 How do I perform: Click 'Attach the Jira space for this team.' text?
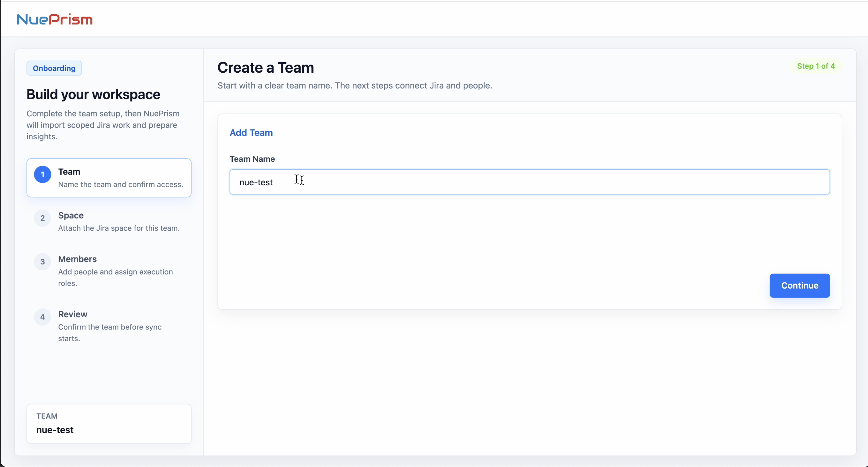pos(119,228)
